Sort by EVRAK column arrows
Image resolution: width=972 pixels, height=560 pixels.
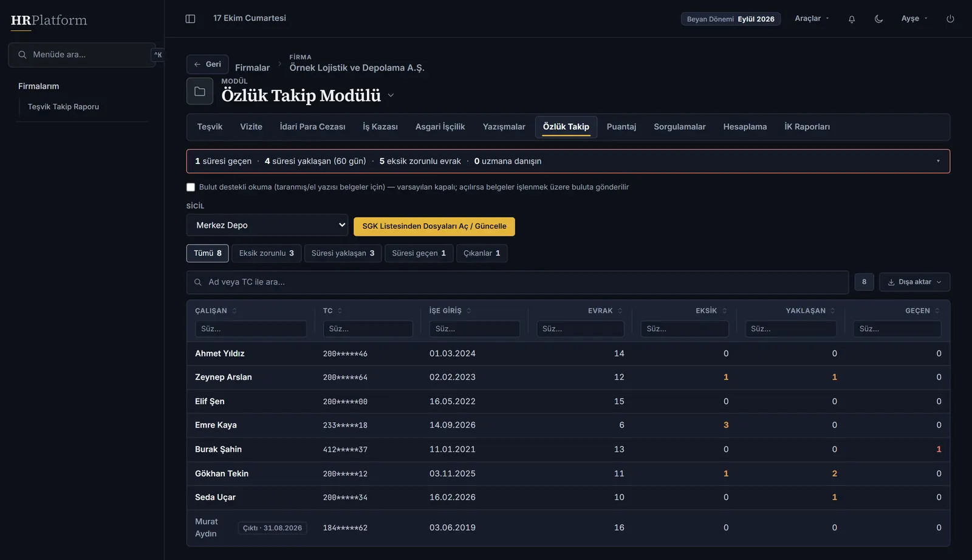pyautogui.click(x=620, y=311)
